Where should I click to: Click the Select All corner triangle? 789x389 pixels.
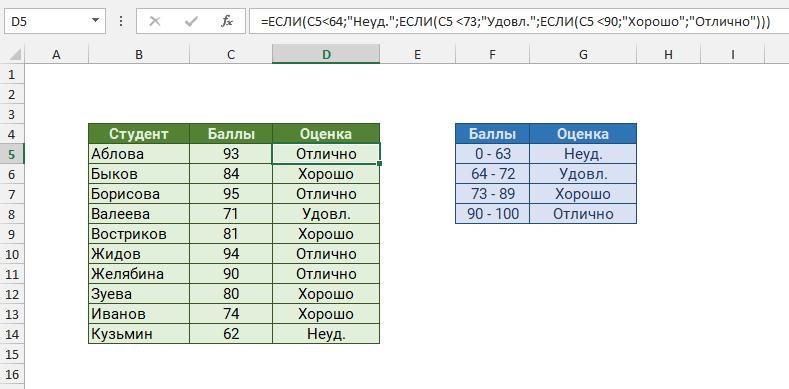click(15, 54)
